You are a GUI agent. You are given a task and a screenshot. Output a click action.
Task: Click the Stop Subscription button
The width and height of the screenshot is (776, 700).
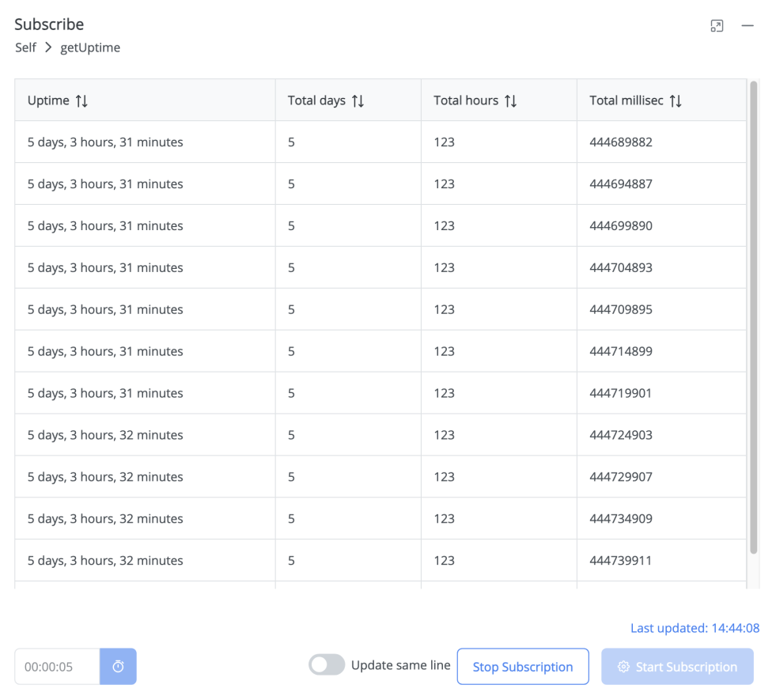tap(523, 667)
